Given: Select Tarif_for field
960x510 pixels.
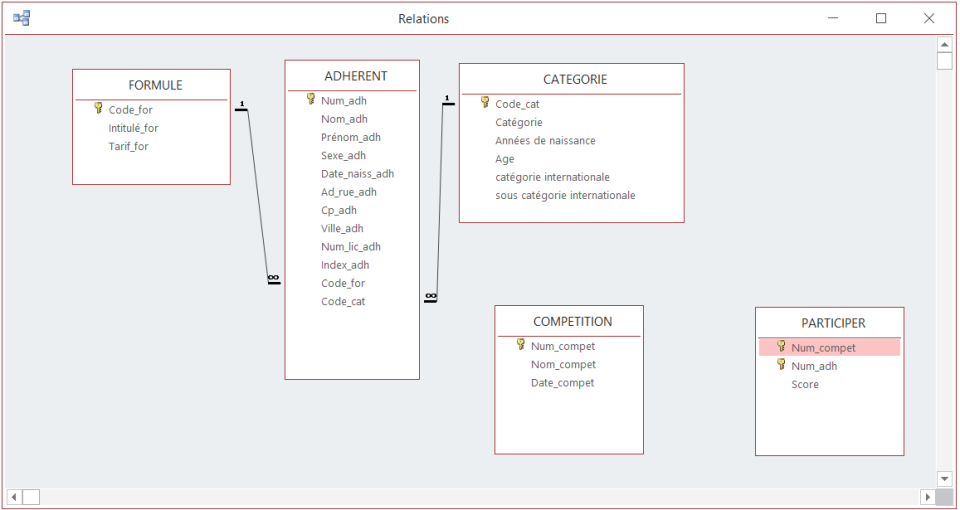Looking at the screenshot, I should pyautogui.click(x=129, y=146).
